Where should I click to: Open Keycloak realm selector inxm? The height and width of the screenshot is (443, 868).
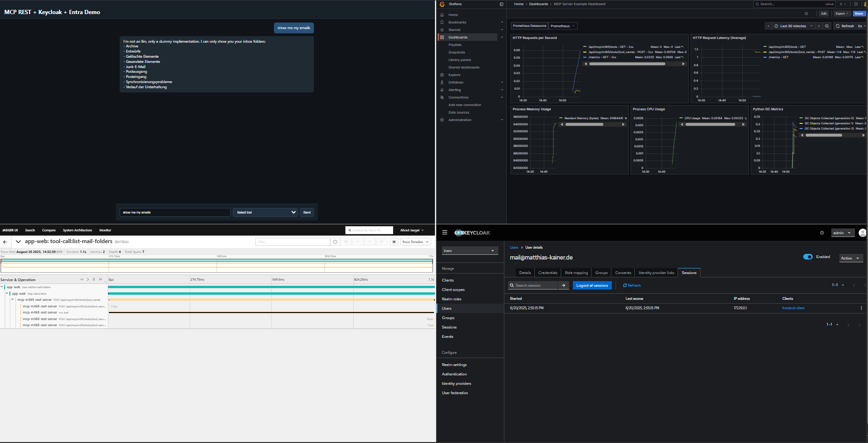tap(470, 251)
